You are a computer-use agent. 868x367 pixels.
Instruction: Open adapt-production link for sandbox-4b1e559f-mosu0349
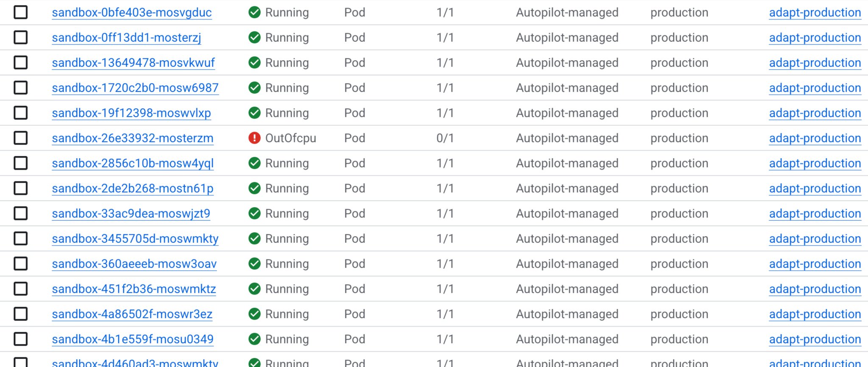(815, 339)
